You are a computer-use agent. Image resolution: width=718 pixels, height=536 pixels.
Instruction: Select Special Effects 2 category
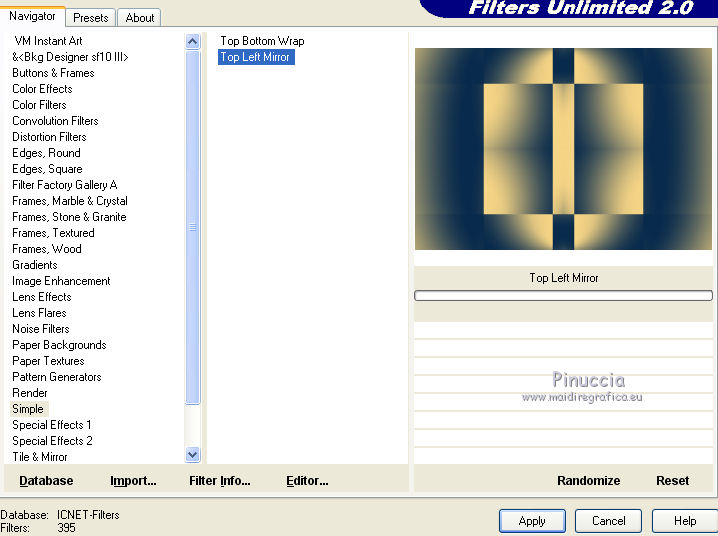(x=52, y=442)
